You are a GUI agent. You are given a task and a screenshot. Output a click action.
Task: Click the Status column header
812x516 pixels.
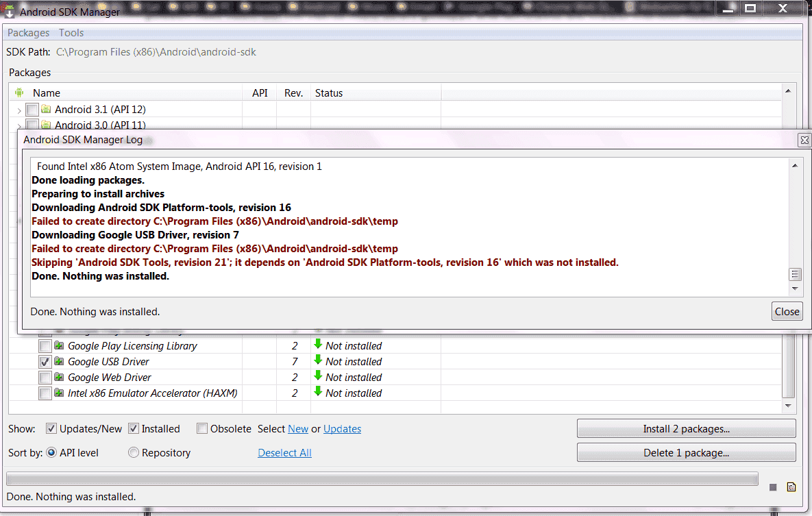click(329, 93)
